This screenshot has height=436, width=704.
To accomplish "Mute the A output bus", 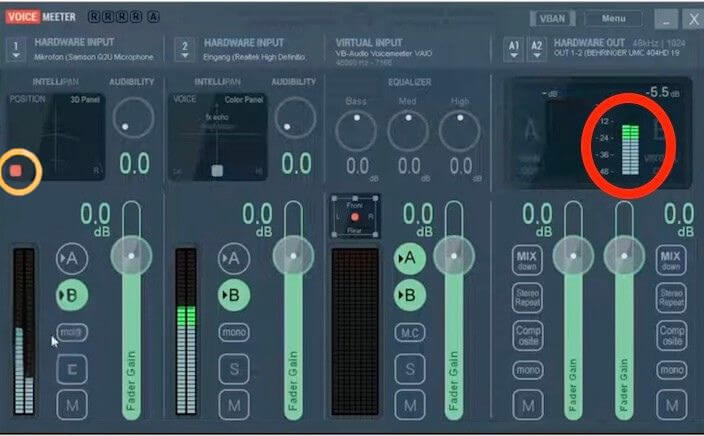I will [528, 405].
